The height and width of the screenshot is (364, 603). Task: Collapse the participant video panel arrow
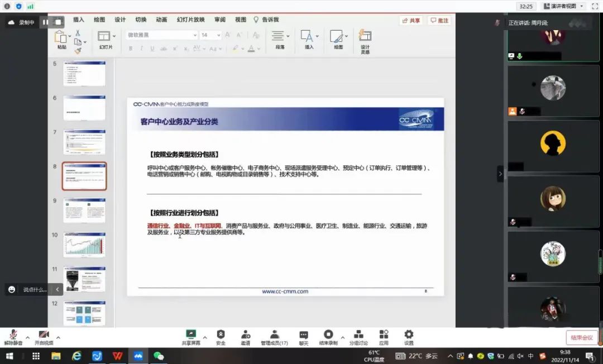coord(500,174)
